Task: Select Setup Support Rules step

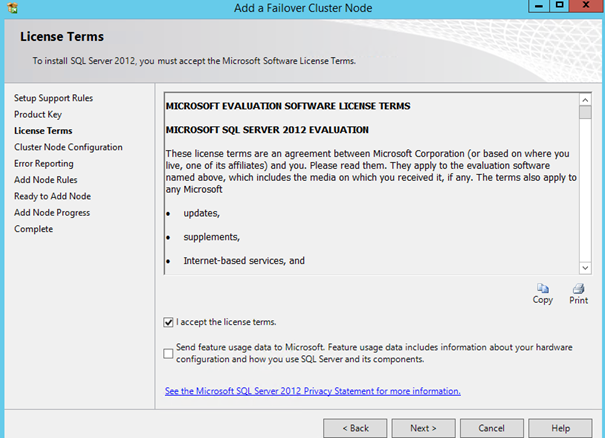Action: [x=54, y=98]
